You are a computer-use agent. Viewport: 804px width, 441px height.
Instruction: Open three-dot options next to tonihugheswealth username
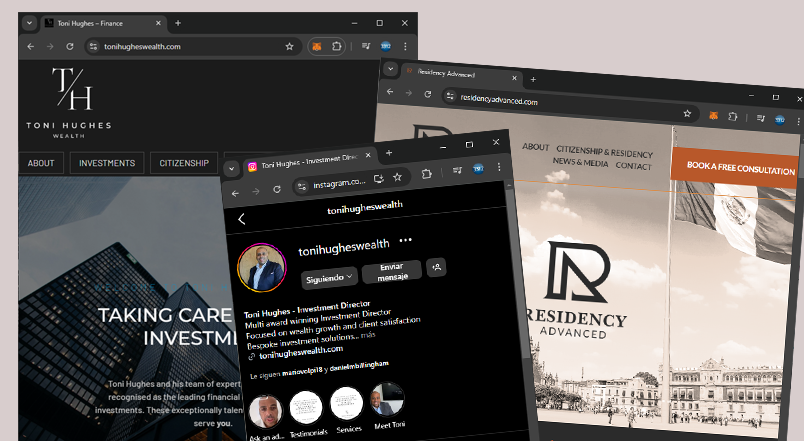point(405,241)
